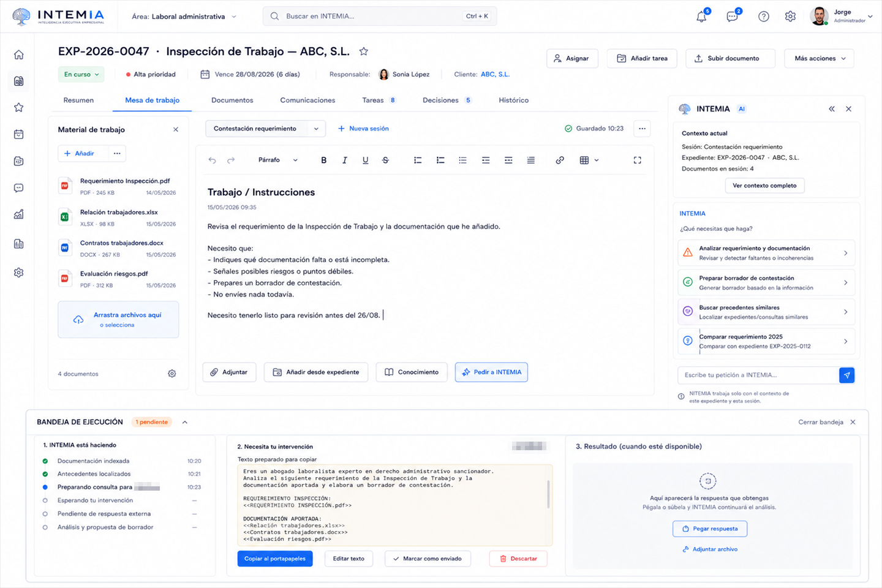The height and width of the screenshot is (588, 882).
Task: Open the Más acciones dropdown
Action: (820, 59)
